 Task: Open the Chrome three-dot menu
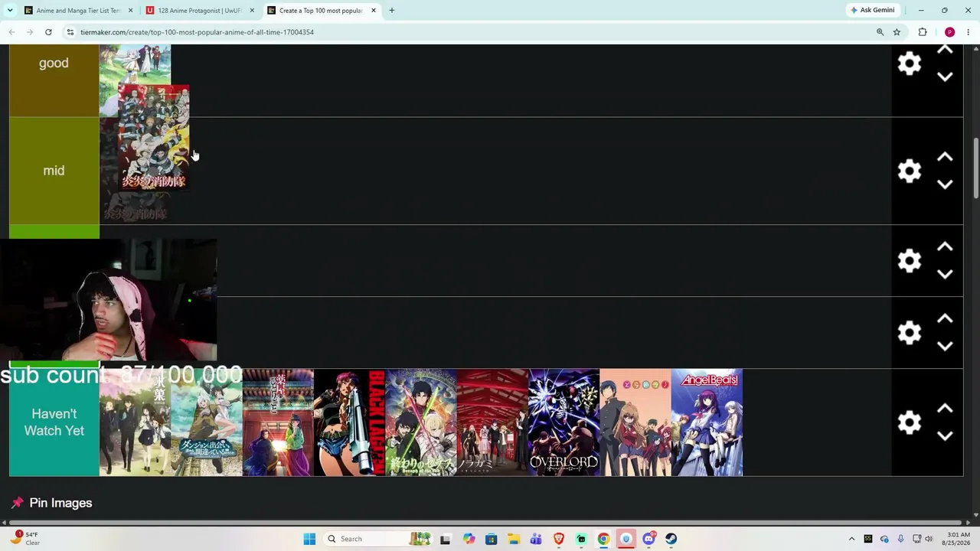969,32
